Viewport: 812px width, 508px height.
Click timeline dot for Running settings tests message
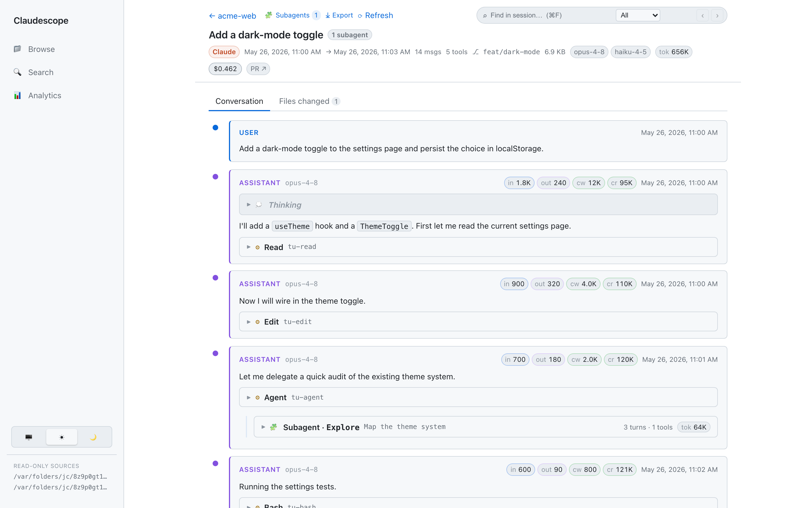pyautogui.click(x=215, y=463)
